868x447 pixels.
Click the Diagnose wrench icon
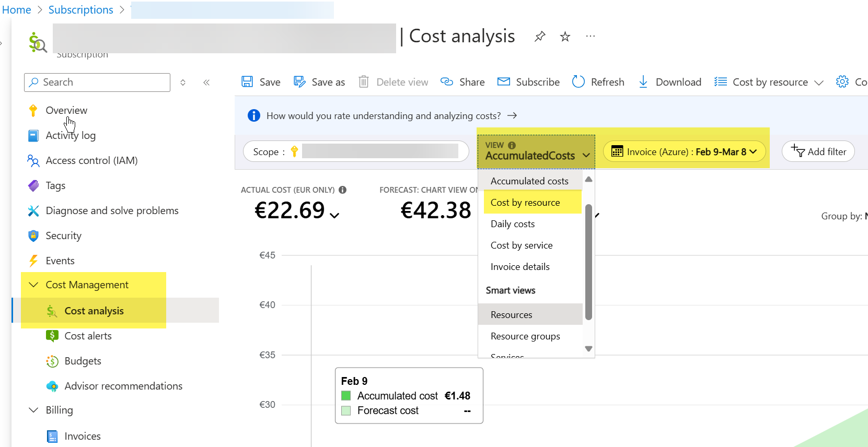pyautogui.click(x=33, y=210)
